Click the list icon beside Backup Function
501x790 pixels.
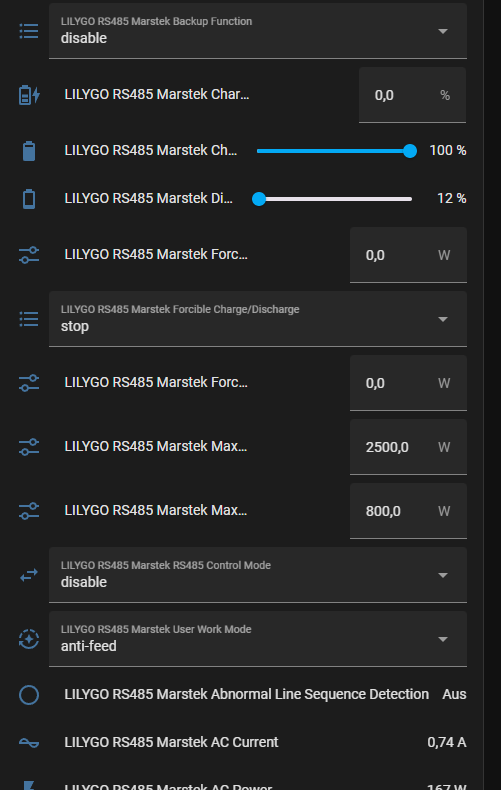pyautogui.click(x=29, y=31)
